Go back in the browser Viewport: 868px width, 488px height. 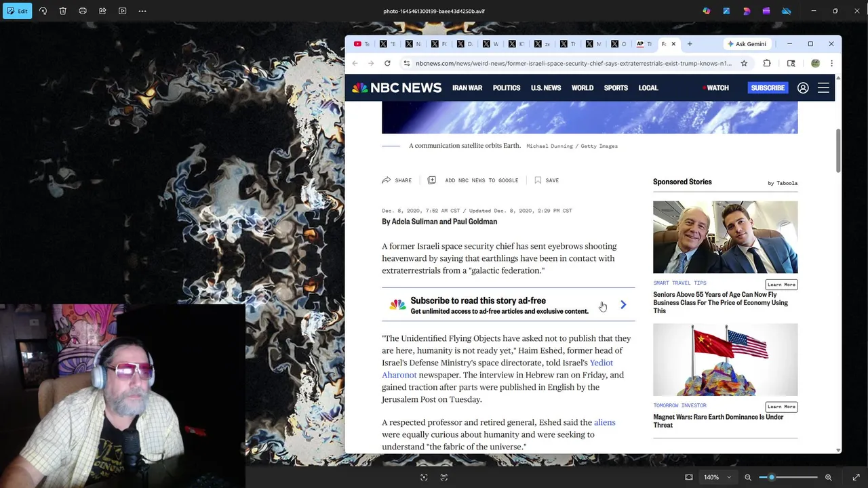click(355, 63)
